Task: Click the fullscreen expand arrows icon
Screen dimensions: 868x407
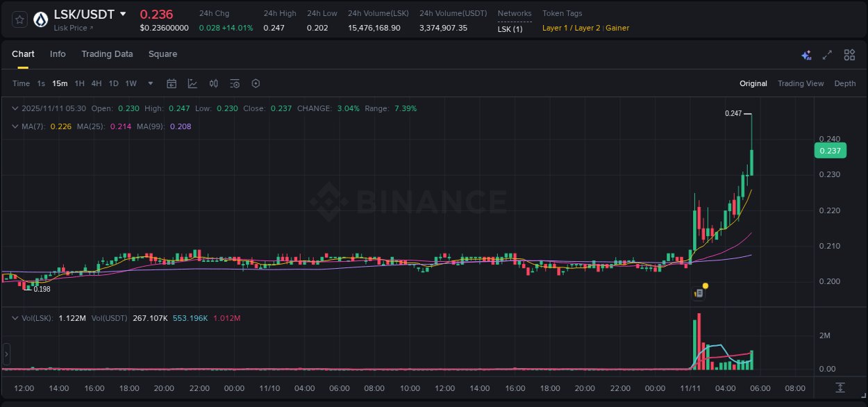Action: (826, 54)
